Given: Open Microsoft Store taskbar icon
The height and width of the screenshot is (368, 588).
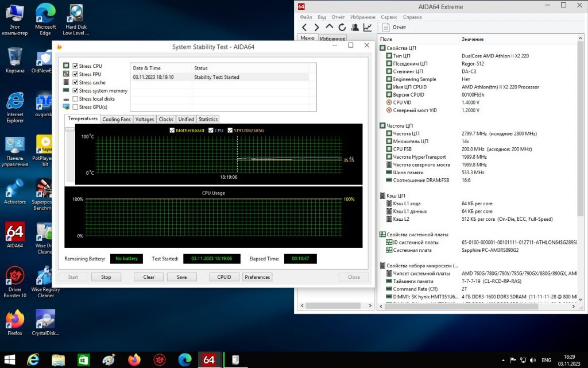Looking at the screenshot, I should [83, 360].
